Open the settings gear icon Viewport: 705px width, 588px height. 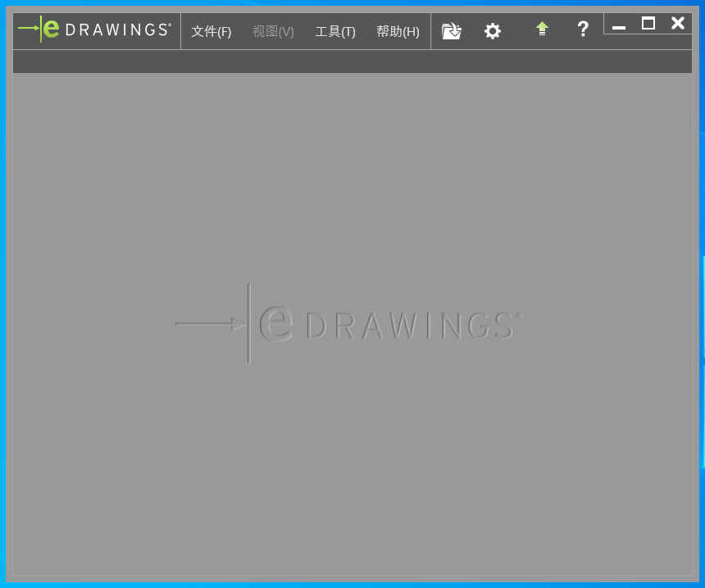(492, 31)
